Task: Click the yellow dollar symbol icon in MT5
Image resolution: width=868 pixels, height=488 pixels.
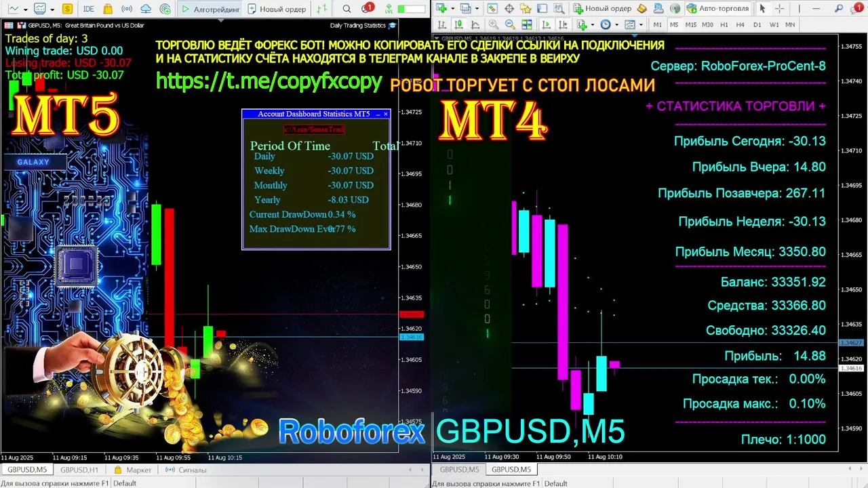Action: 67,9
